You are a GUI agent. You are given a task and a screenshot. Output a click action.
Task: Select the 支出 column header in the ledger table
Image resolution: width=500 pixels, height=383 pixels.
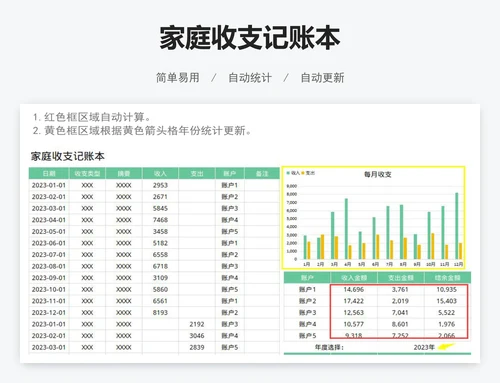tap(197, 174)
